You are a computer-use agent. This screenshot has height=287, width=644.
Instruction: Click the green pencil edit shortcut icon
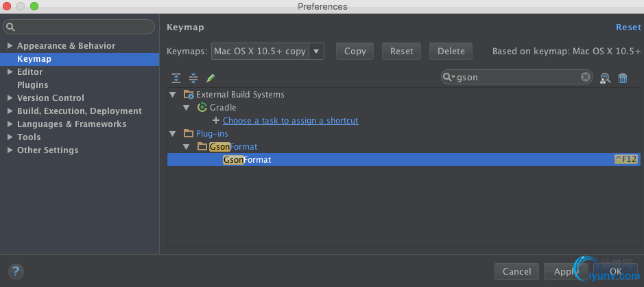pyautogui.click(x=211, y=78)
